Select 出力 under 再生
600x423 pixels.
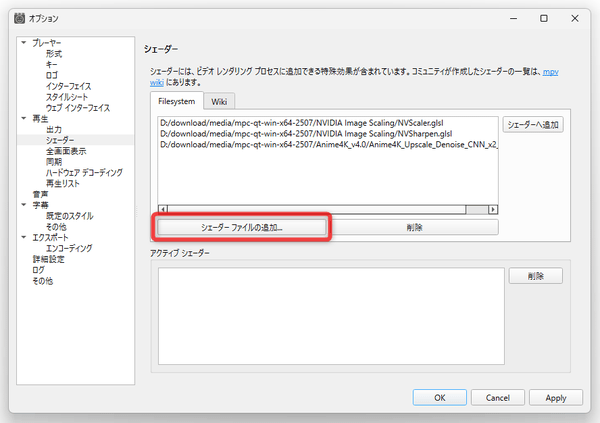click(54, 129)
